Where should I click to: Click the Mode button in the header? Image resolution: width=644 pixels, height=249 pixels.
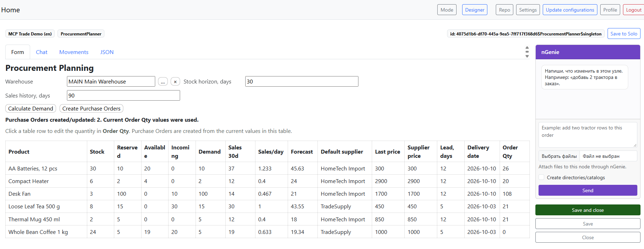(447, 10)
